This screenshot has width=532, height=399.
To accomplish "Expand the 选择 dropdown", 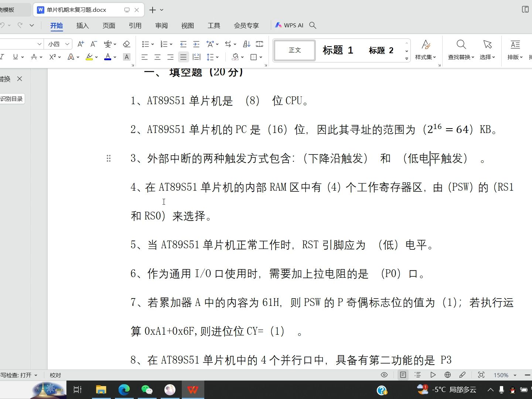I will (488, 57).
